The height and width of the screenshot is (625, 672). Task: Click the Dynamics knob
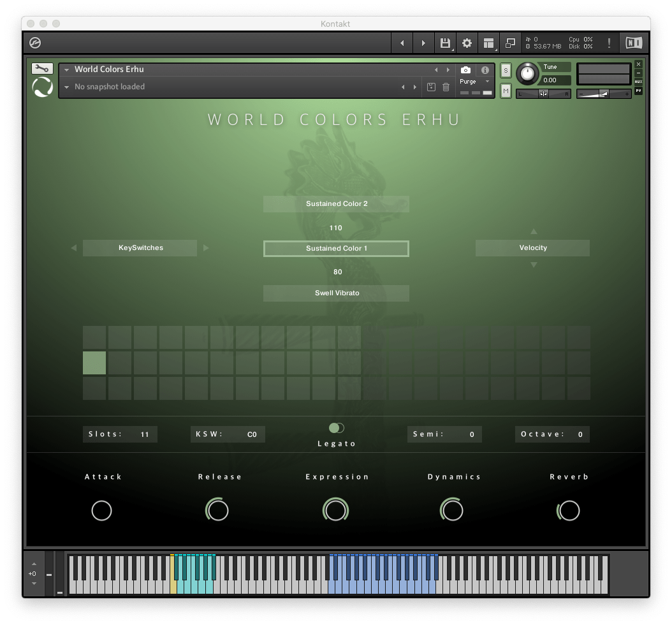(x=451, y=510)
